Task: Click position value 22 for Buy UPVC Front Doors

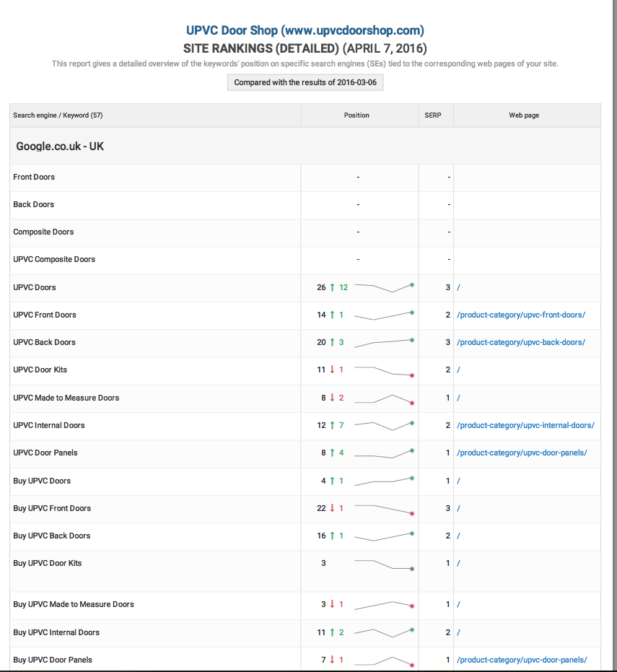Action: pos(321,508)
